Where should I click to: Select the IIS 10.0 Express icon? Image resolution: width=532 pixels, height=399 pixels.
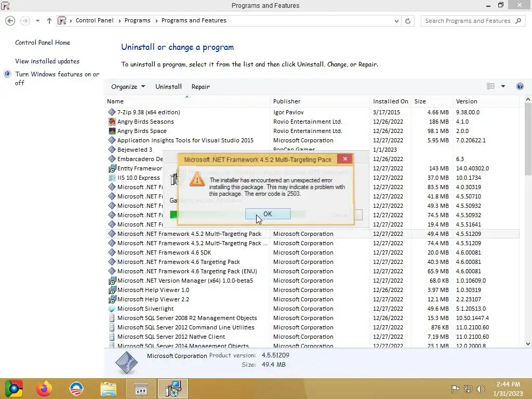click(x=112, y=178)
